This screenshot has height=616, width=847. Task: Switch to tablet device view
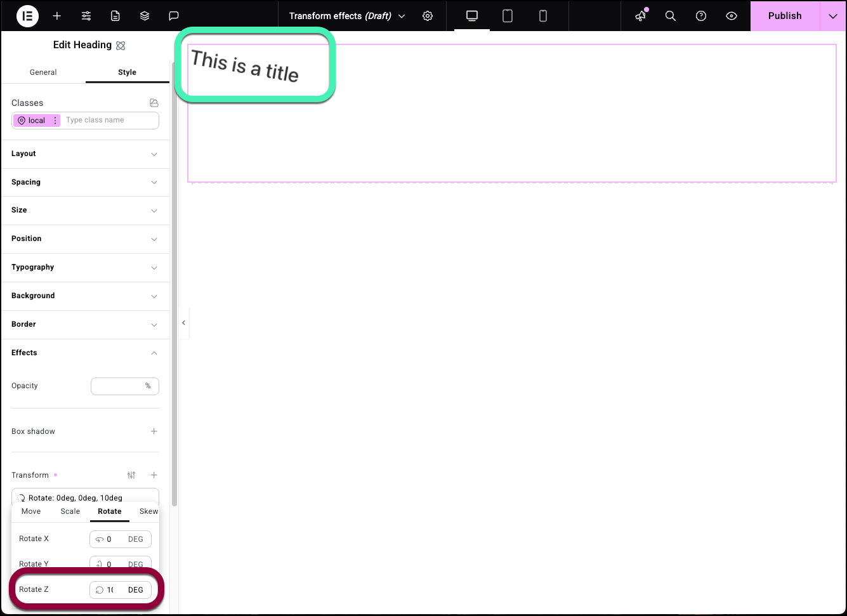tap(508, 16)
